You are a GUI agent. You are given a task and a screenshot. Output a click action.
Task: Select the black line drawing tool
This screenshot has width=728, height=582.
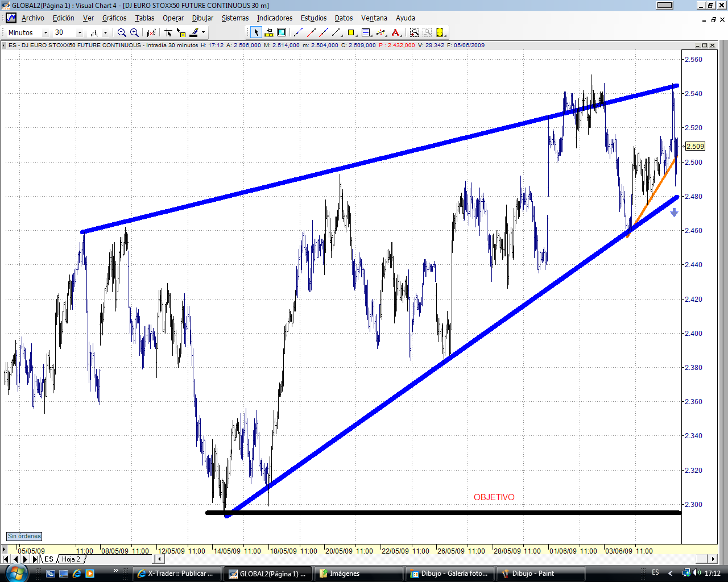(337, 32)
